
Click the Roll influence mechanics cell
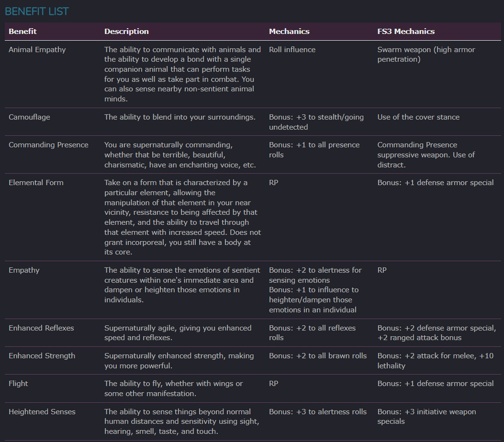[x=292, y=49]
